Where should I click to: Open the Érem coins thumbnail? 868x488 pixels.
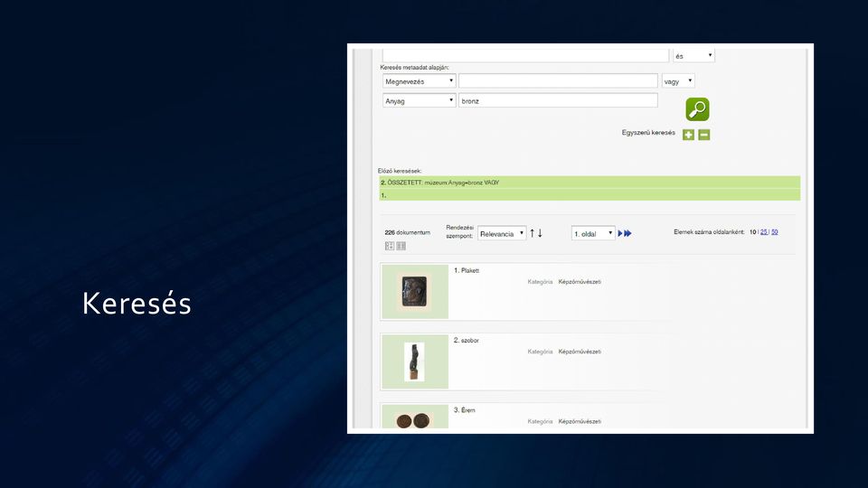[x=415, y=417]
